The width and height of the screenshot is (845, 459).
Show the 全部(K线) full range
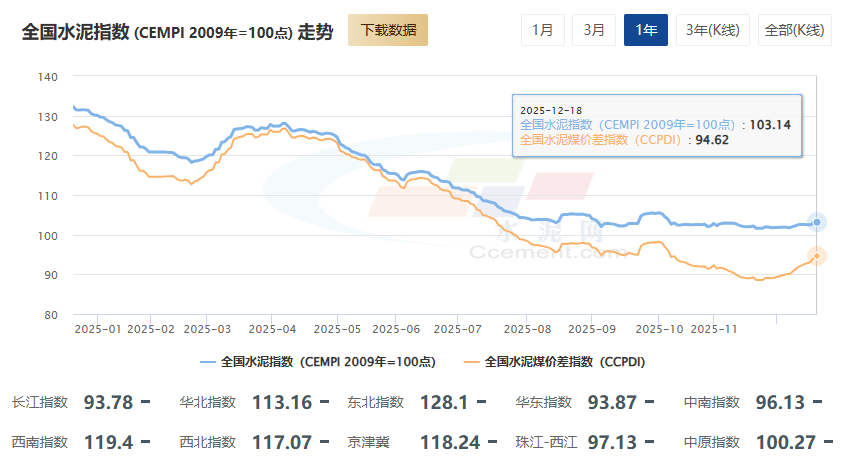pyautogui.click(x=794, y=30)
